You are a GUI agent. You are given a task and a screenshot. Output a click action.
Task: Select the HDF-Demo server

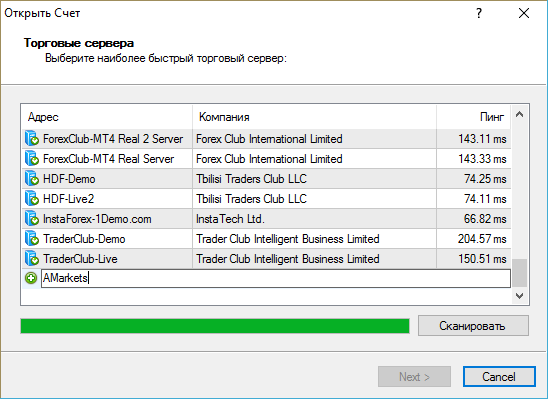pyautogui.click(x=267, y=179)
